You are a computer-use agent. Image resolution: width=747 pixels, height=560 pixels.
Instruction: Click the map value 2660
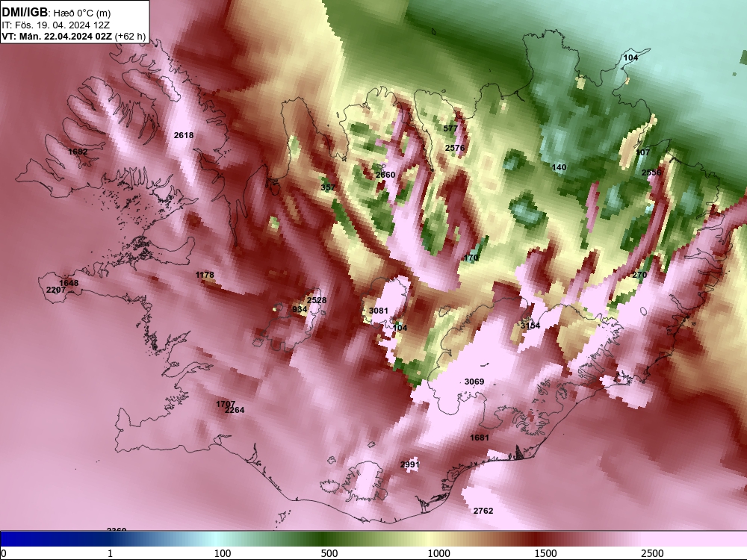click(x=385, y=175)
